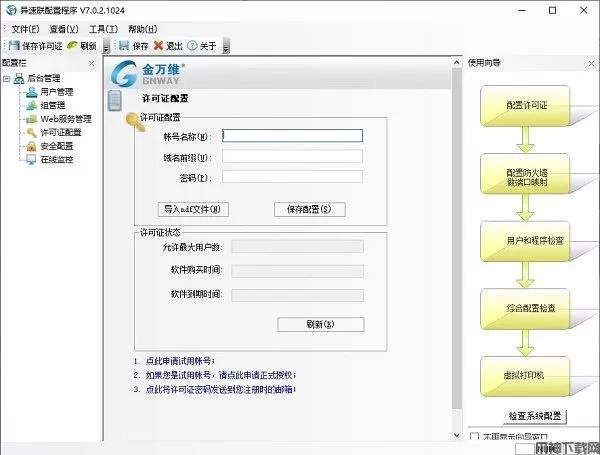Open the second toolbar overflow arrow after 关于

pos(226,47)
